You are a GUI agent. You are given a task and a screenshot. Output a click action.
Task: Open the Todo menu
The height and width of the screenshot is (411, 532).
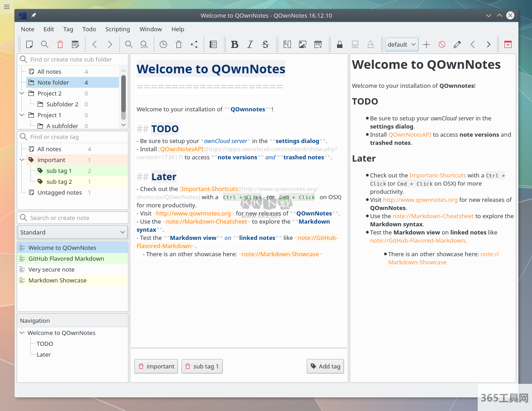click(89, 29)
